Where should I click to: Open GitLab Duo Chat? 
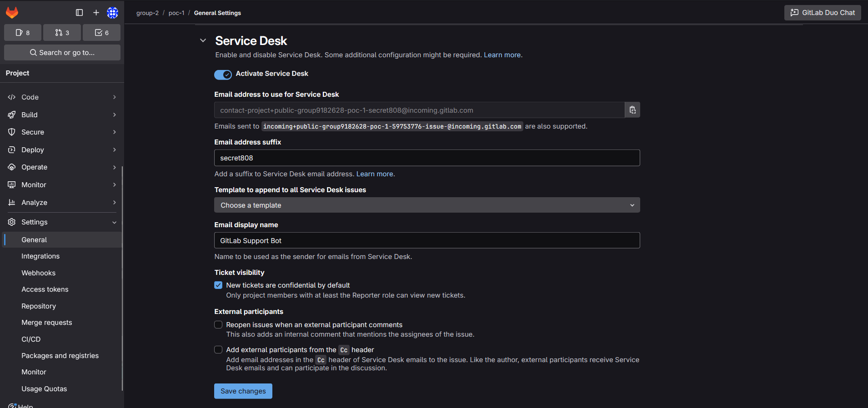pyautogui.click(x=823, y=13)
